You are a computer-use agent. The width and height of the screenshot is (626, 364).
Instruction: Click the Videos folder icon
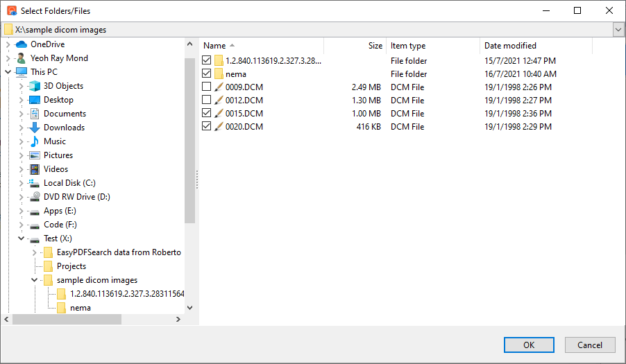(x=35, y=169)
